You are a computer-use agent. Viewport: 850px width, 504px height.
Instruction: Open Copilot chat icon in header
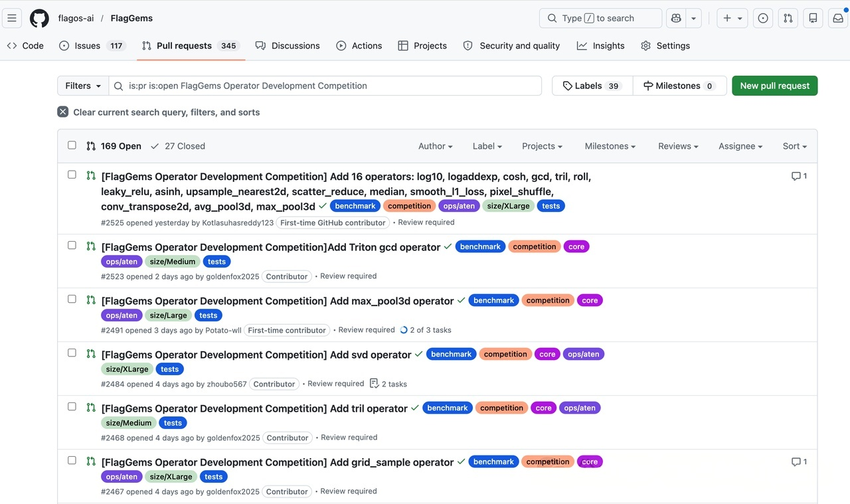[676, 18]
